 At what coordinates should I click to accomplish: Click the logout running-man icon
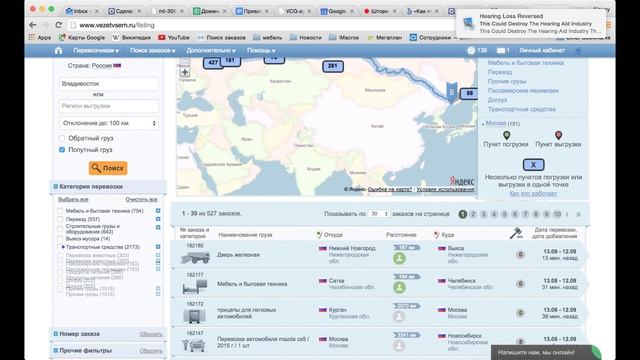pyautogui.click(x=578, y=51)
